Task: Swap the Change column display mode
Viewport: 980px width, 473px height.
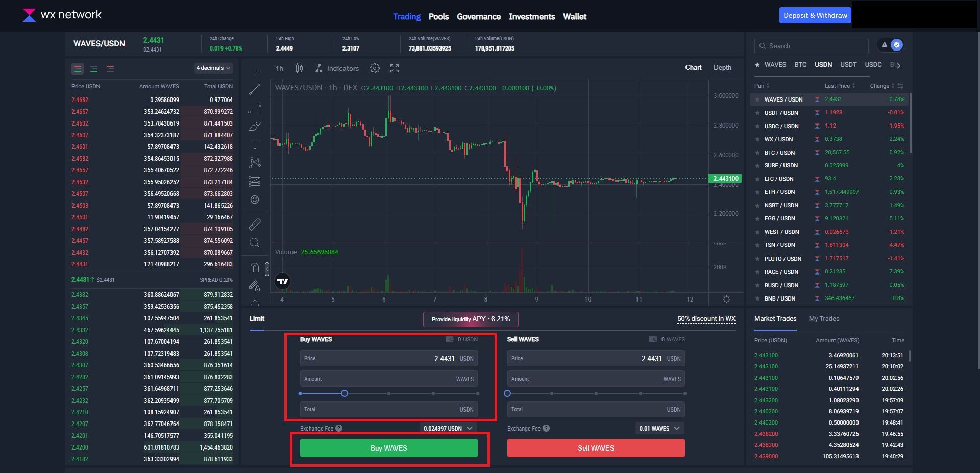Action: click(x=900, y=86)
